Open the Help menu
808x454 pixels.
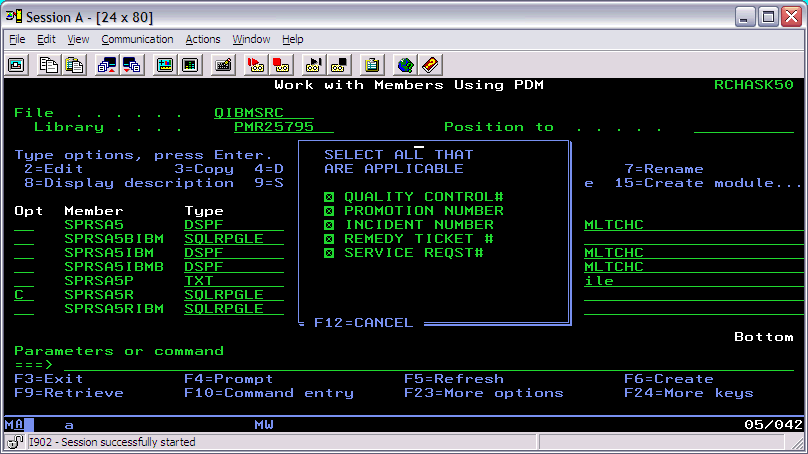[x=293, y=39]
